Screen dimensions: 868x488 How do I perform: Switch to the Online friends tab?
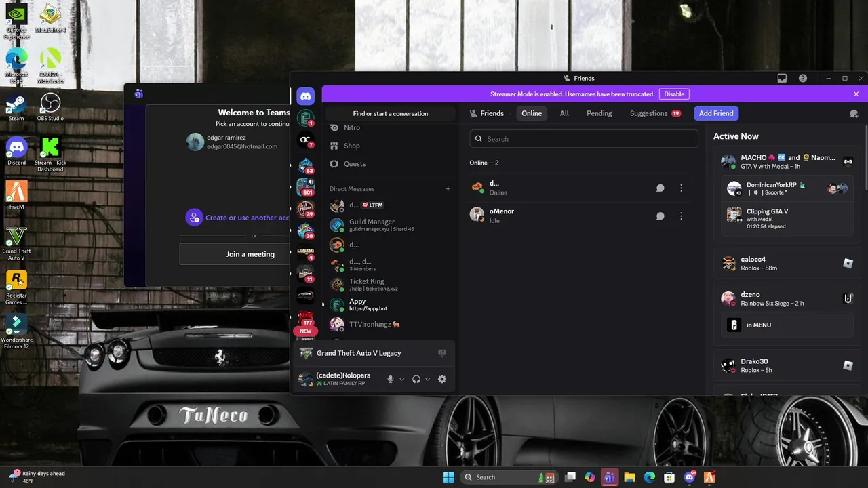coord(532,113)
